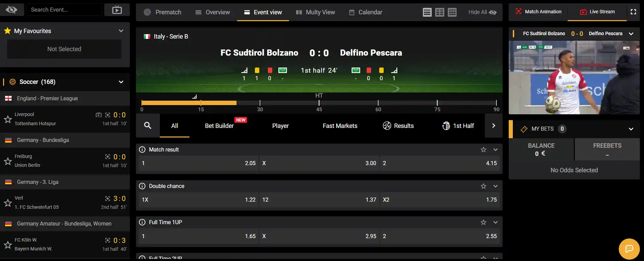
Task: Click the FC Sudtirol Bolzano corners icon
Action: [244, 70]
